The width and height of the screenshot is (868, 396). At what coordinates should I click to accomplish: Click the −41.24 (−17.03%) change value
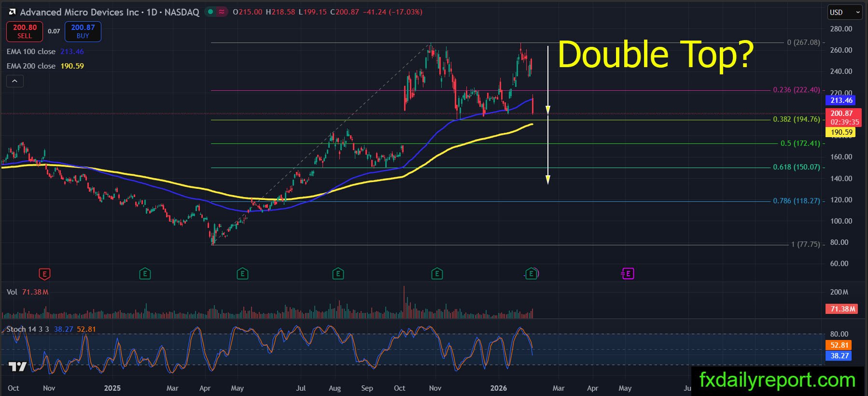[392, 12]
